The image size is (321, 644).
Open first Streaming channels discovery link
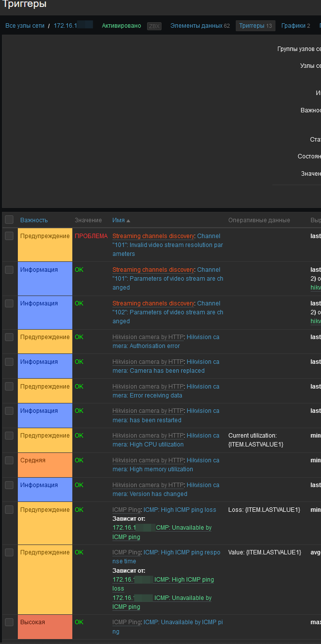pos(153,236)
